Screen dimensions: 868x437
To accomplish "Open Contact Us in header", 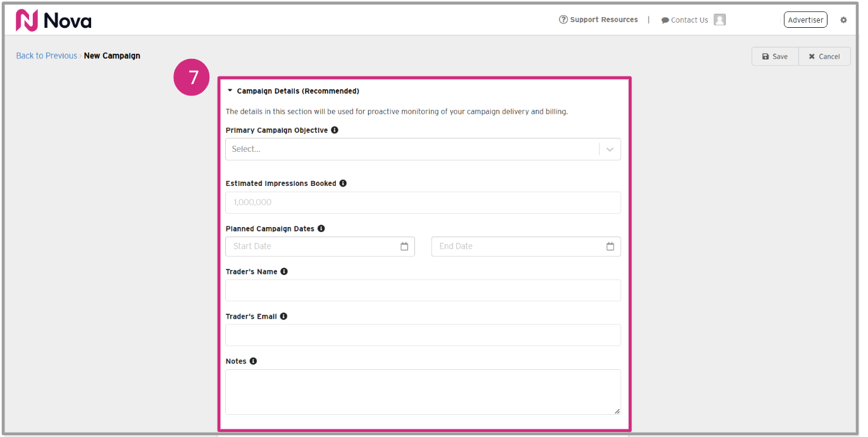I will click(x=685, y=20).
